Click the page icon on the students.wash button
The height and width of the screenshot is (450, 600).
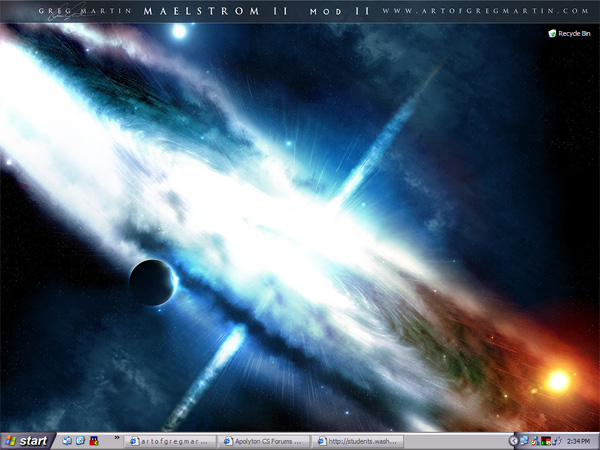click(x=318, y=440)
